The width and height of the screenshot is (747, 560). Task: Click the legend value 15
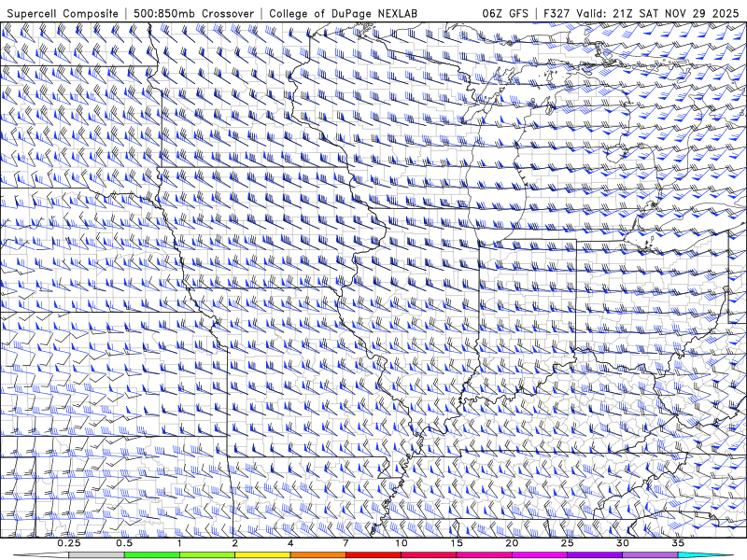point(457,543)
